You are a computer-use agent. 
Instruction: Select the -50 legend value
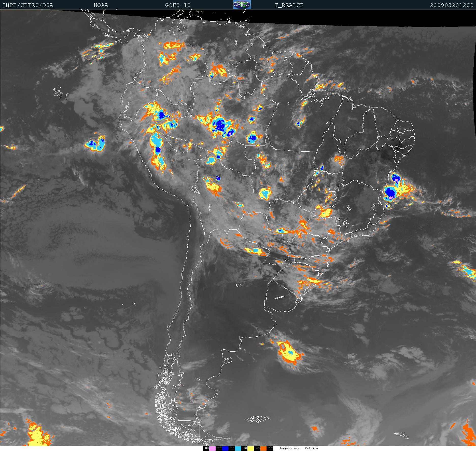[x=244, y=448]
